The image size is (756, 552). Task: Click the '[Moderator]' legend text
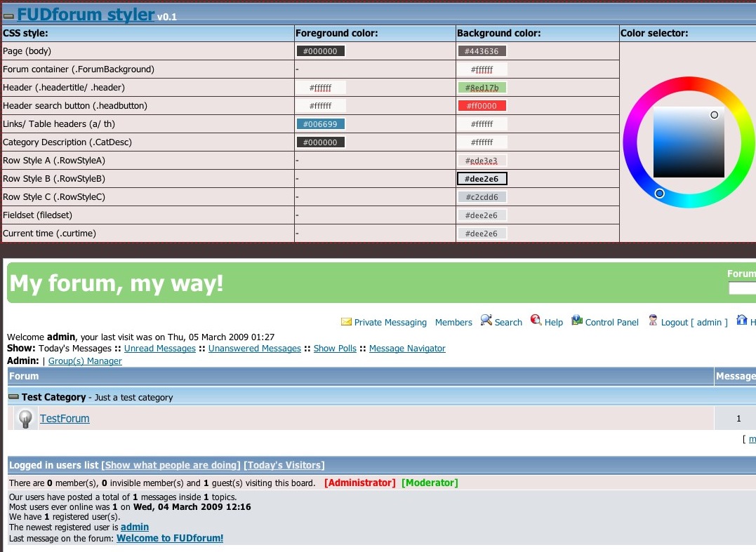pos(430,483)
